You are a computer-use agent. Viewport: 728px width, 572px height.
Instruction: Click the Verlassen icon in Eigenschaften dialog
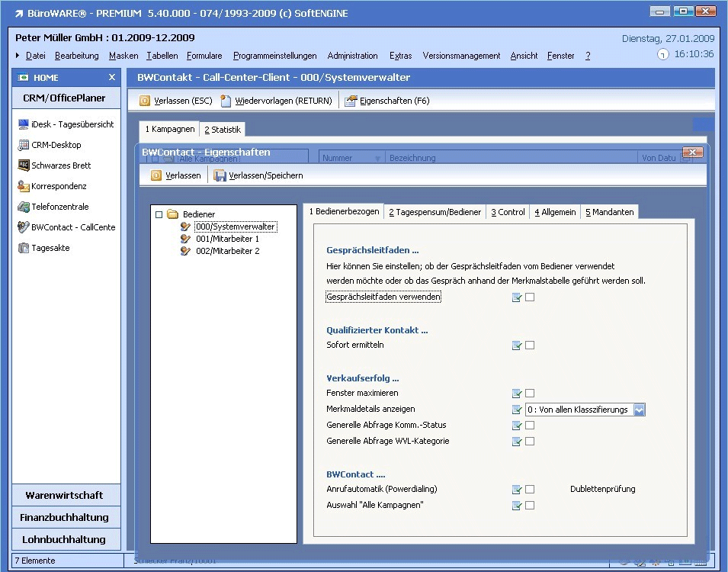click(156, 175)
